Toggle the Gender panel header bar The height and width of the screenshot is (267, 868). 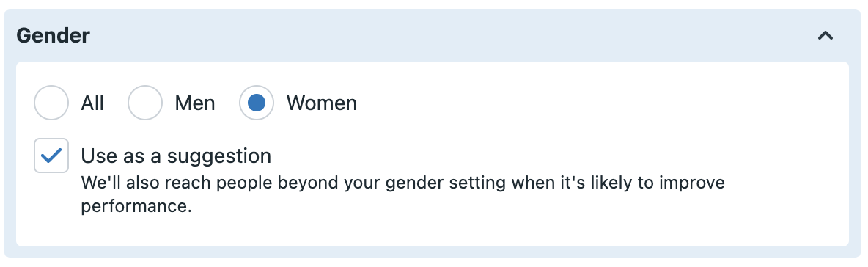click(433, 36)
